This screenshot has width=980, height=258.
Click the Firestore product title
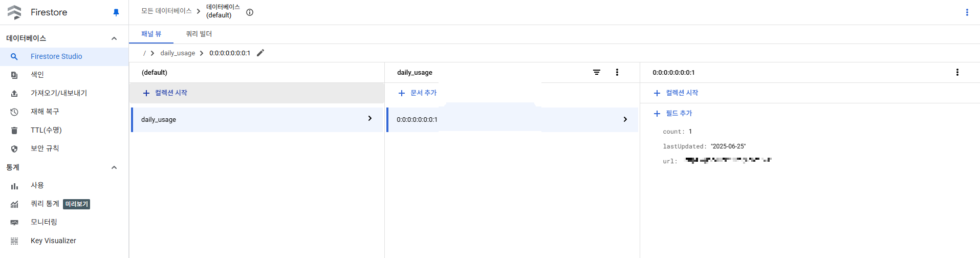tap(49, 12)
